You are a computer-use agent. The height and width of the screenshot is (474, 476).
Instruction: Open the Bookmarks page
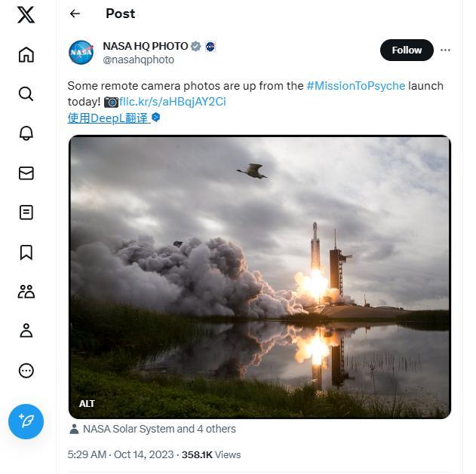(x=26, y=252)
